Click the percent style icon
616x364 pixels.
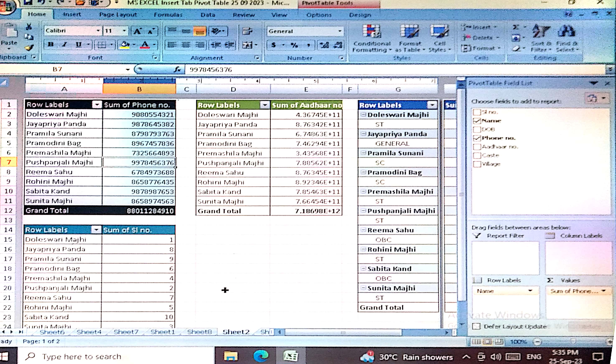(294, 45)
